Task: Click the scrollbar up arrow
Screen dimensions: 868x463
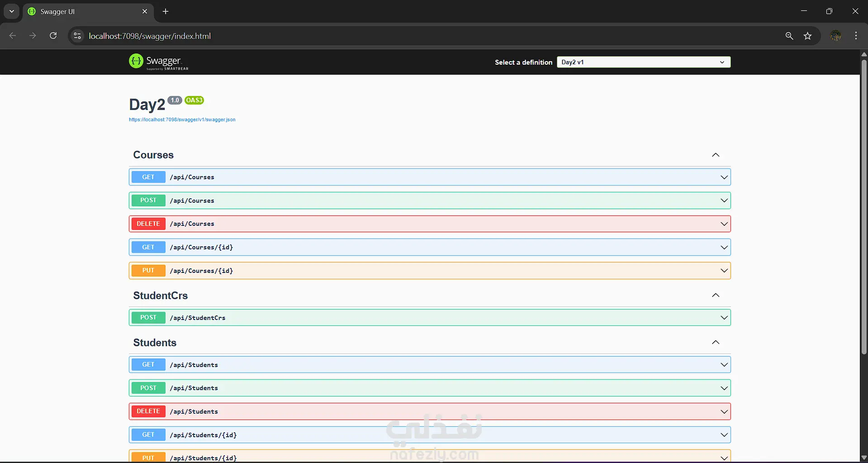Action: click(x=864, y=54)
